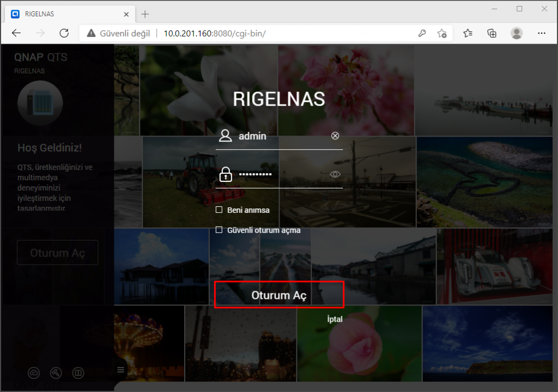Open the book help icon
The image size is (558, 392).
[79, 373]
